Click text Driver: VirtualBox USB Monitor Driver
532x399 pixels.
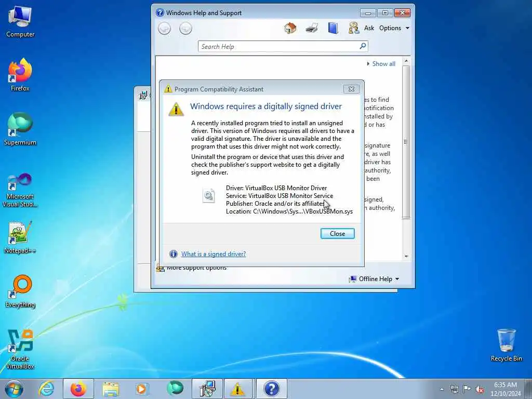click(x=276, y=188)
